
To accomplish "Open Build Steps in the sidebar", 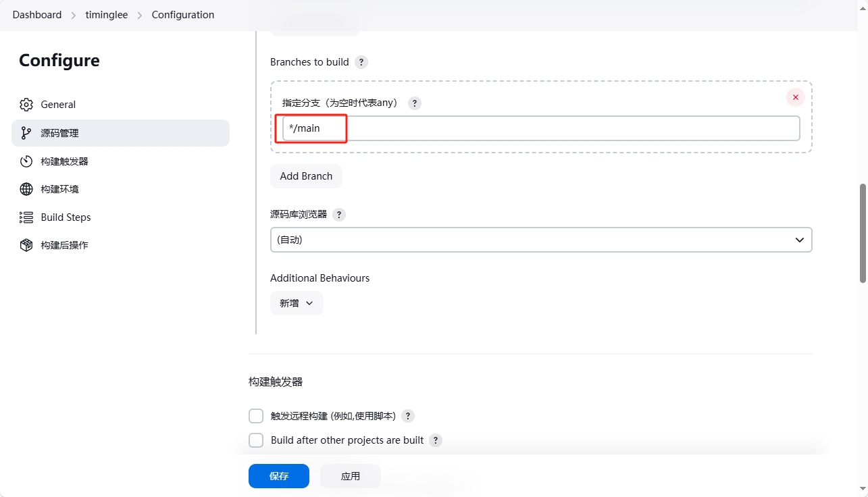I will [x=120, y=217].
